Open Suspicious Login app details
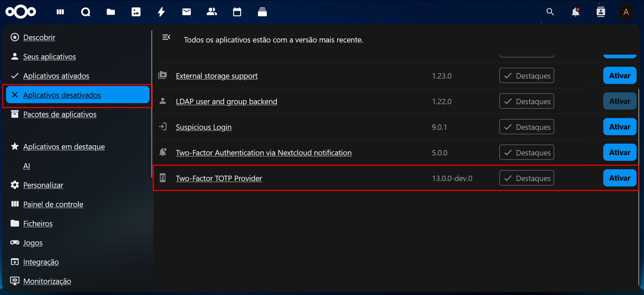This screenshot has width=644, height=295. [x=203, y=127]
